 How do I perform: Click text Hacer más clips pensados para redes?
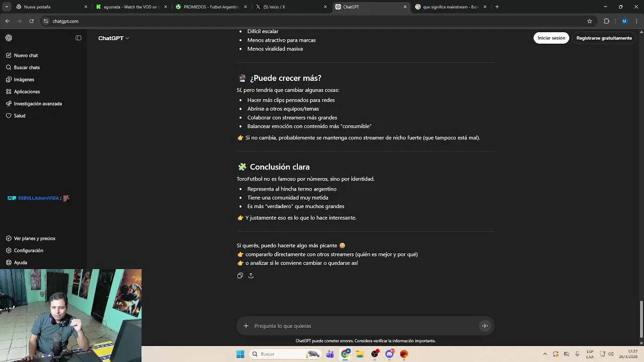pyautogui.click(x=291, y=100)
